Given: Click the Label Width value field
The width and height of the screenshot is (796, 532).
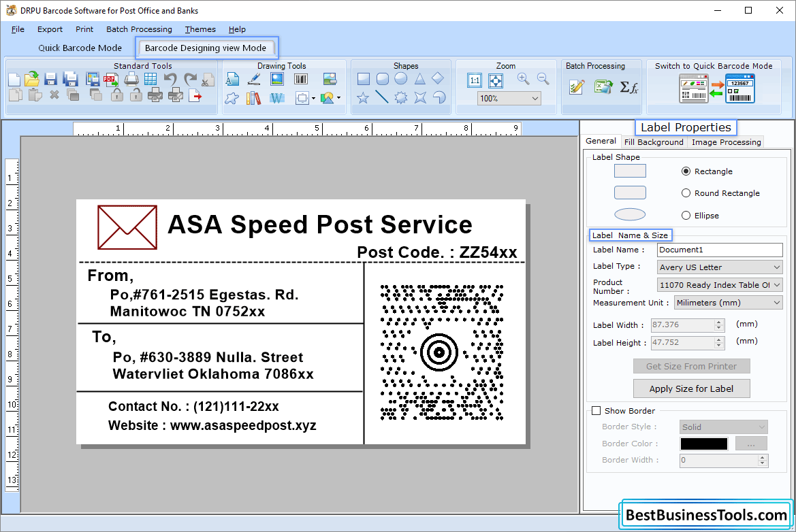Looking at the screenshot, I should coord(683,325).
